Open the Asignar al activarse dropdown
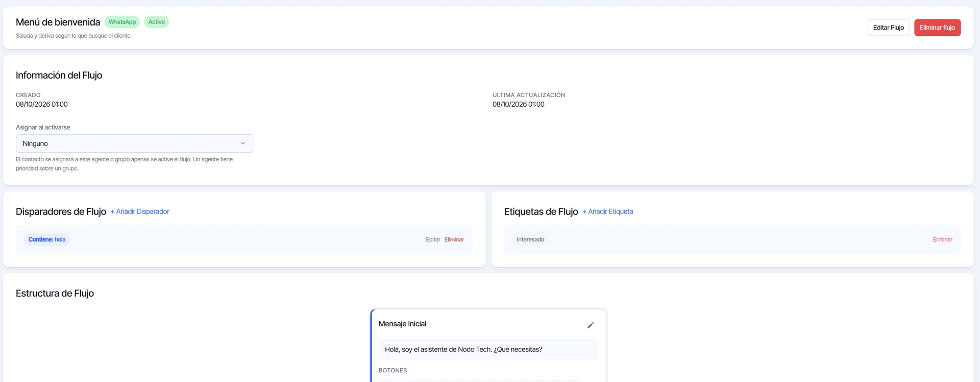Image resolution: width=980 pixels, height=382 pixels. [x=134, y=144]
